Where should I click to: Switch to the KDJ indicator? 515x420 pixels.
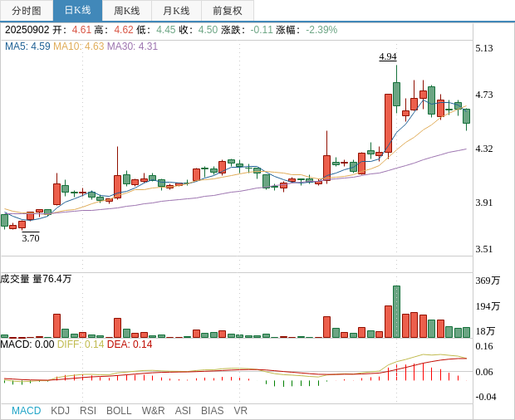(x=60, y=411)
